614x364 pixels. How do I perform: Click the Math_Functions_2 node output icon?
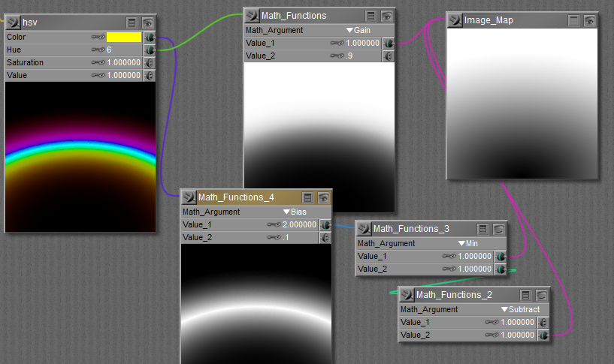tap(407, 295)
